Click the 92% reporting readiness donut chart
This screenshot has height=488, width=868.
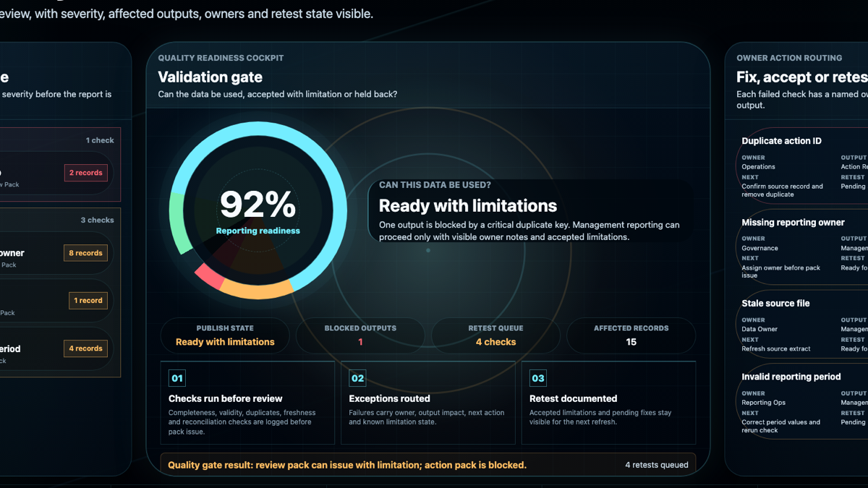(x=258, y=210)
